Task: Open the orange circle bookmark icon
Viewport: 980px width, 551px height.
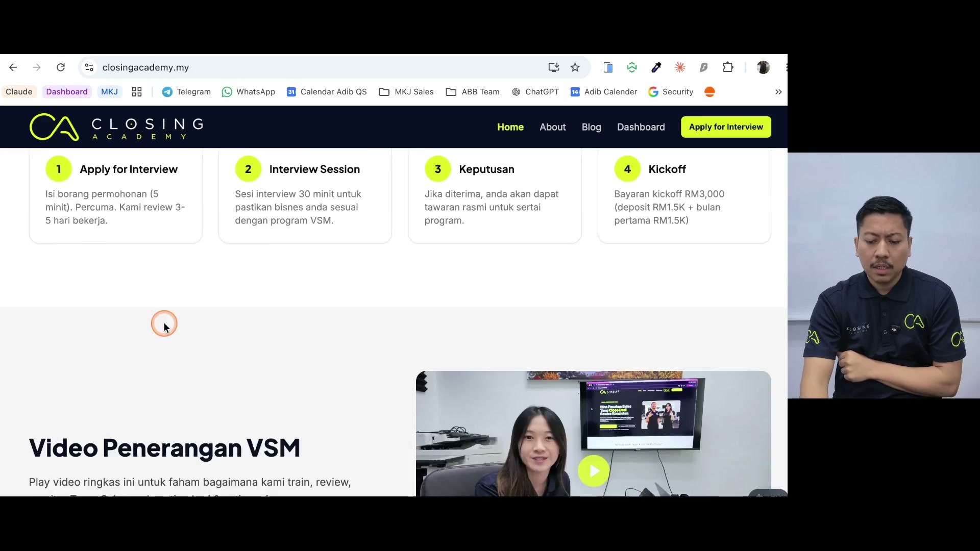Action: pyautogui.click(x=709, y=92)
